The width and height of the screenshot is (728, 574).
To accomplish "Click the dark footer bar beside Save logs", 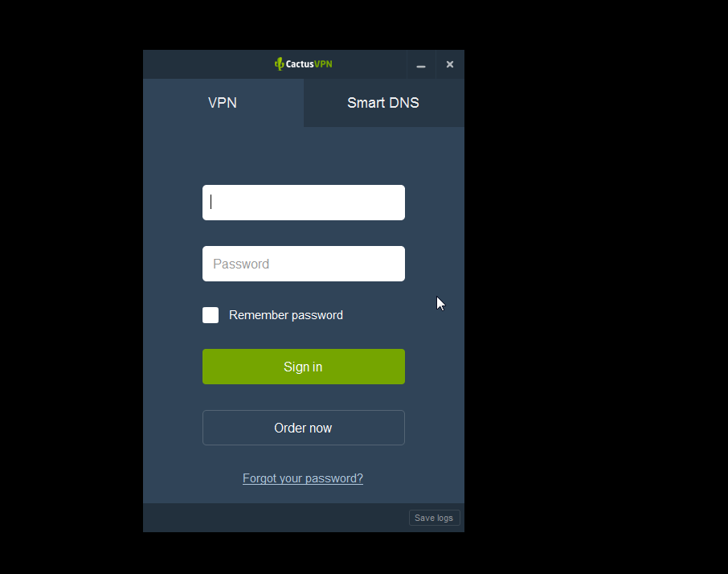I will pos(276,518).
